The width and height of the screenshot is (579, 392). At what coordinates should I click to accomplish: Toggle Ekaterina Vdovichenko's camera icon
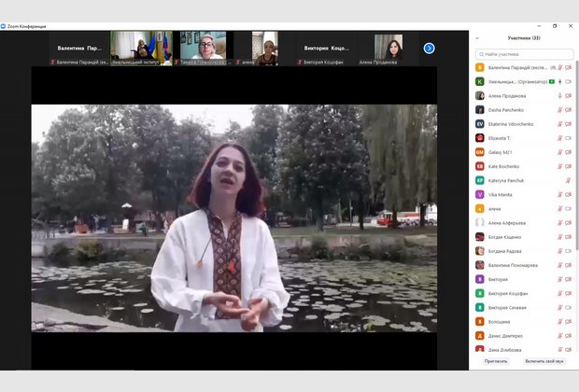568,123
